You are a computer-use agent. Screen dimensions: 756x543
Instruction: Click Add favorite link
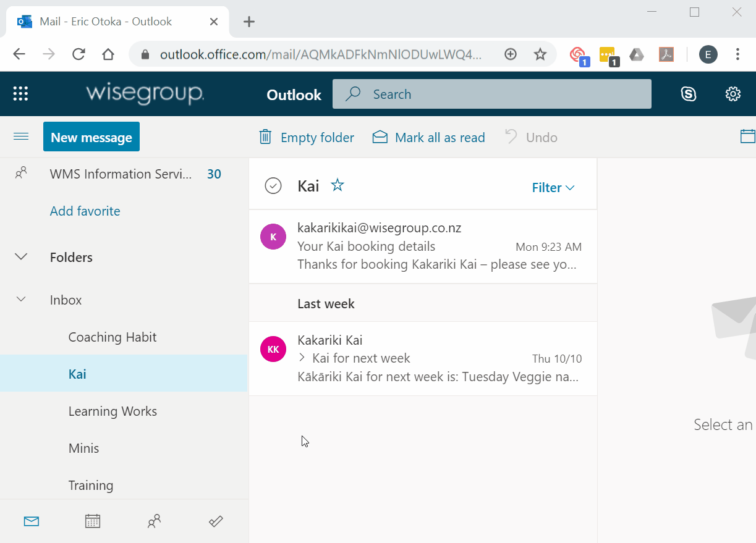85,211
